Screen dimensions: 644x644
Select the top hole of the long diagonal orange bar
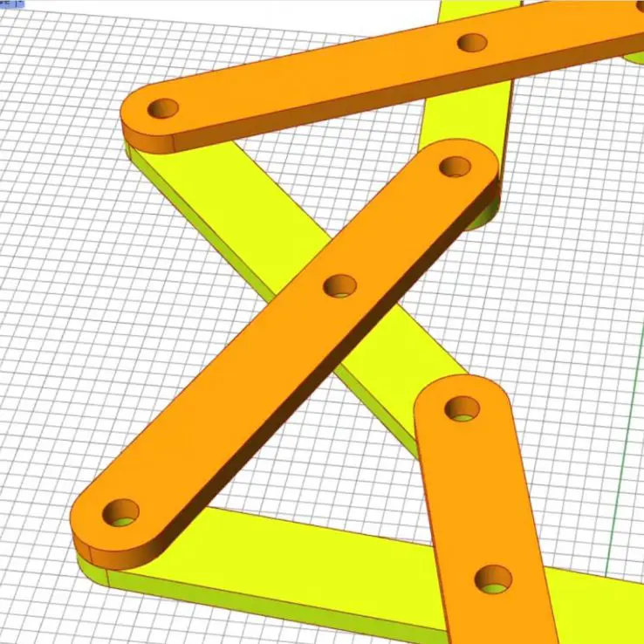pos(455,166)
